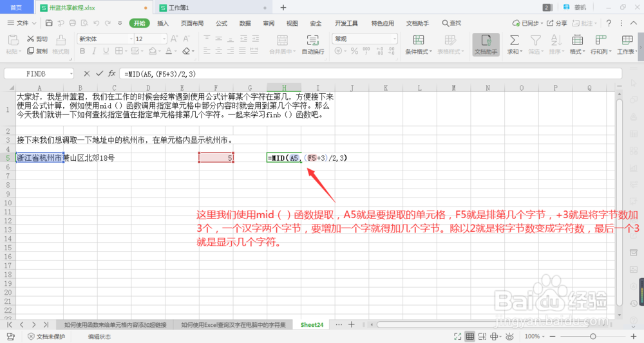Select the Sheet24 sheet tab
Image resolution: width=644 pixels, height=343 pixels.
(x=312, y=324)
